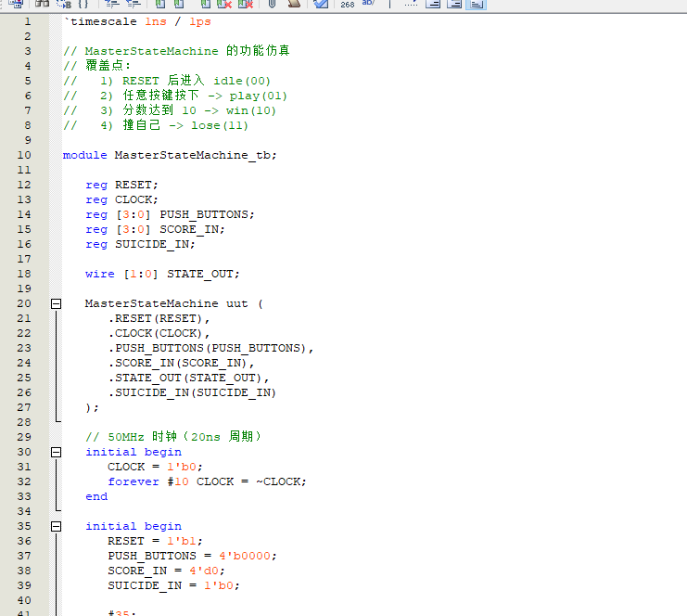Click 'reg SUICIDE_IN;' declaration

[140, 245]
